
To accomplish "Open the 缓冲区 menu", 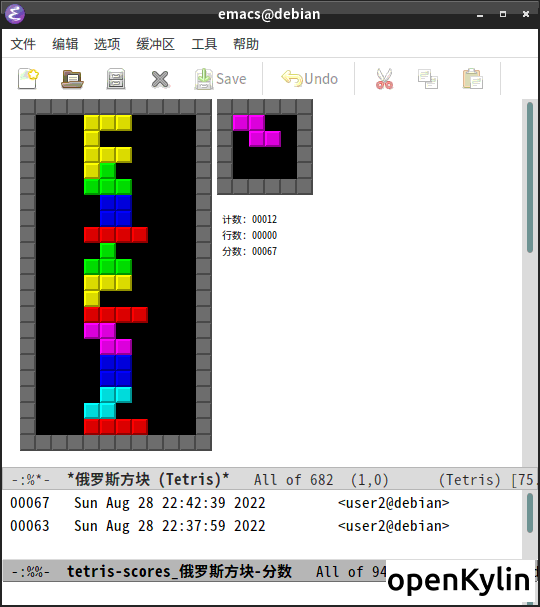I will pyautogui.click(x=155, y=44).
